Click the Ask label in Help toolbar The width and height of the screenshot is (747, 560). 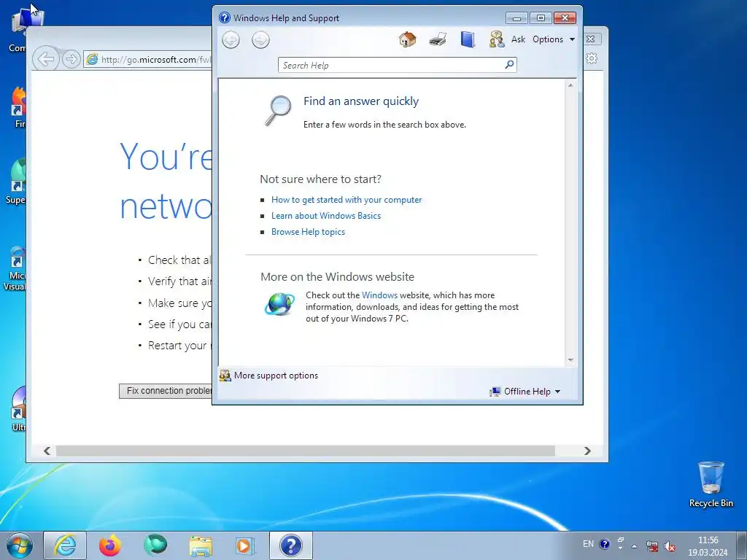coord(519,39)
